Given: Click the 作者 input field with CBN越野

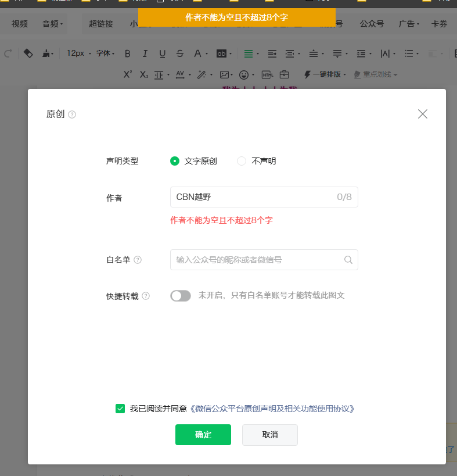Looking at the screenshot, I should [264, 197].
